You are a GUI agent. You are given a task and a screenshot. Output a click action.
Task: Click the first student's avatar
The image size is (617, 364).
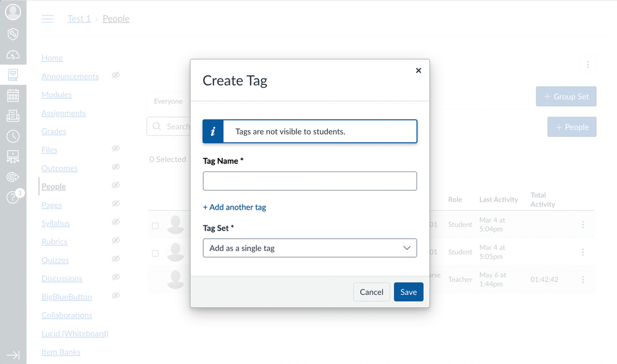tap(175, 225)
